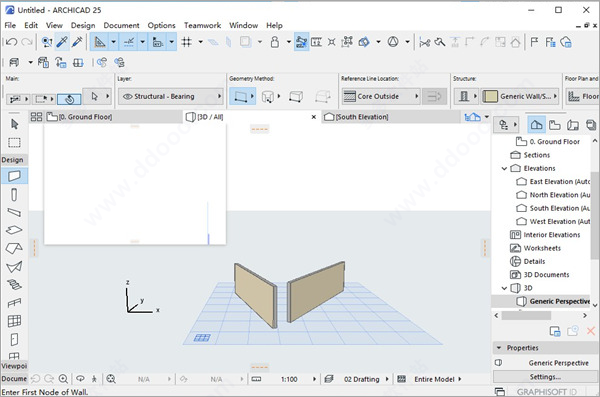This screenshot has height=397, width=600.
Task: Open the Layout Book in Navigator
Action: point(573,125)
